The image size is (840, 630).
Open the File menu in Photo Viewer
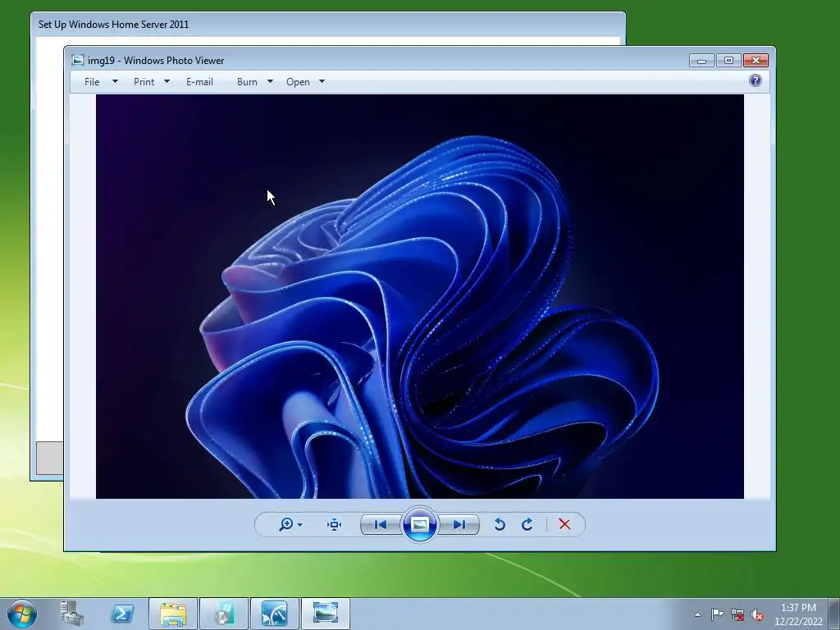[92, 82]
